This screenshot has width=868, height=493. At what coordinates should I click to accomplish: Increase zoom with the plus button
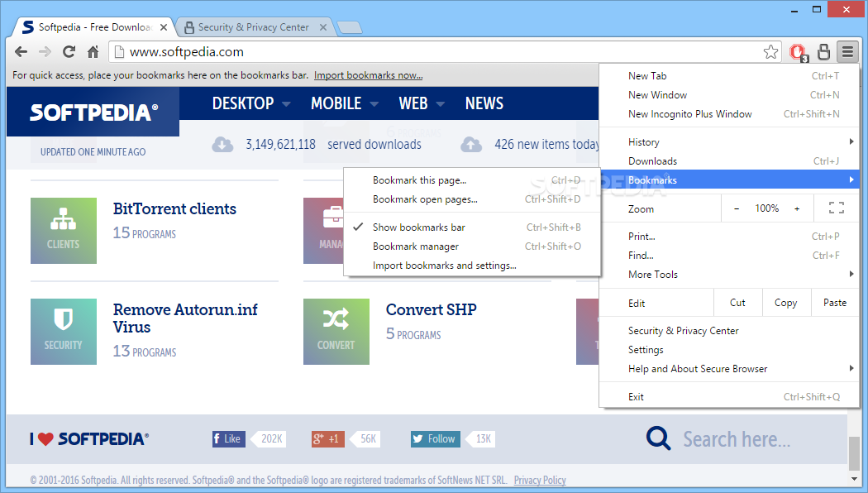(x=797, y=208)
